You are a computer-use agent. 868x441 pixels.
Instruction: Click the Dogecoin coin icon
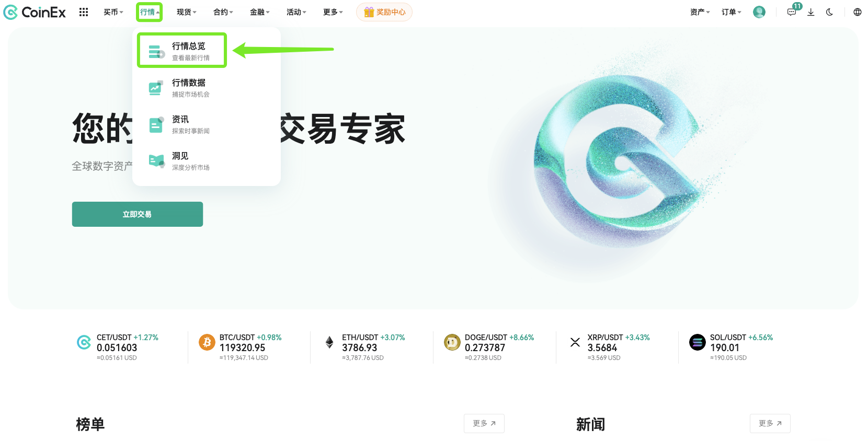(452, 342)
